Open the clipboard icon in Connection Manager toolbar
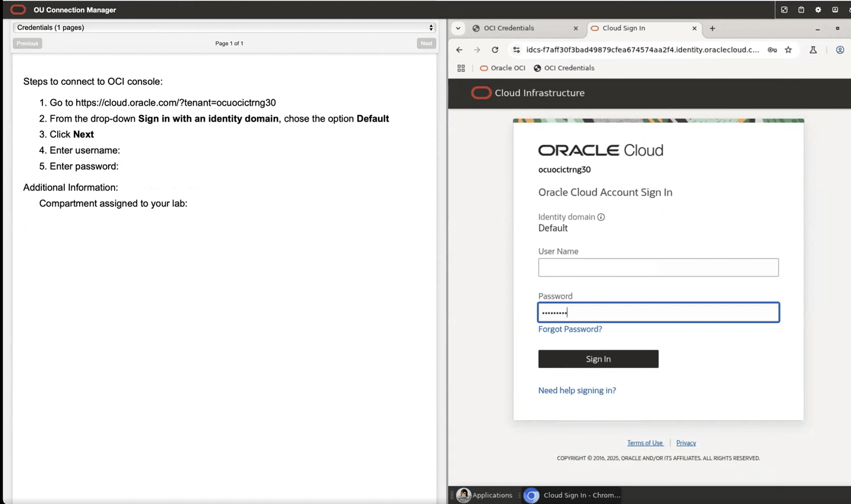 (x=801, y=10)
